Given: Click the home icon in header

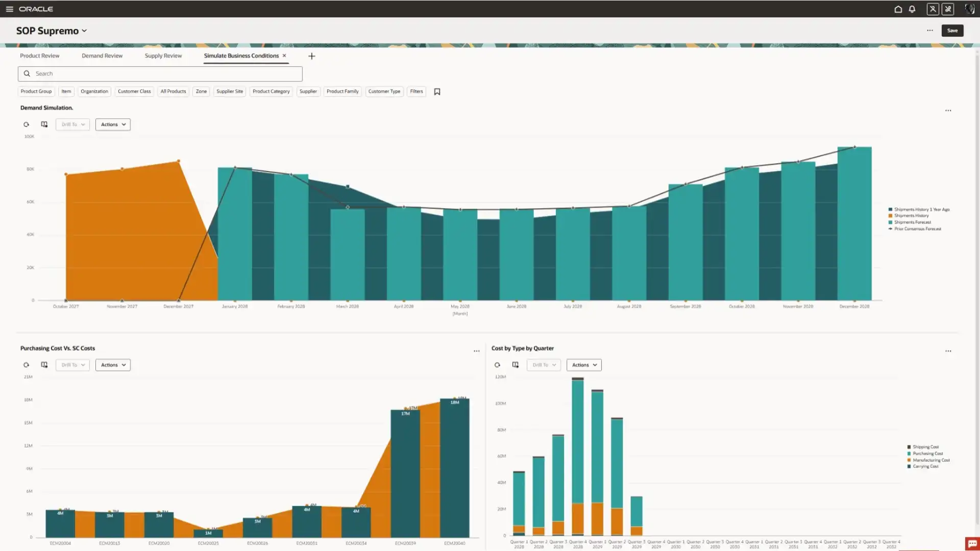Looking at the screenshot, I should (x=898, y=9).
